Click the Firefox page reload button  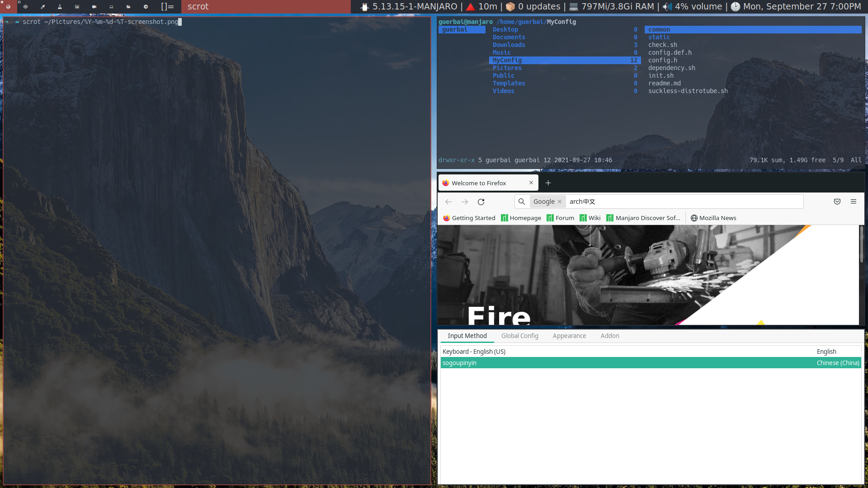[481, 202]
